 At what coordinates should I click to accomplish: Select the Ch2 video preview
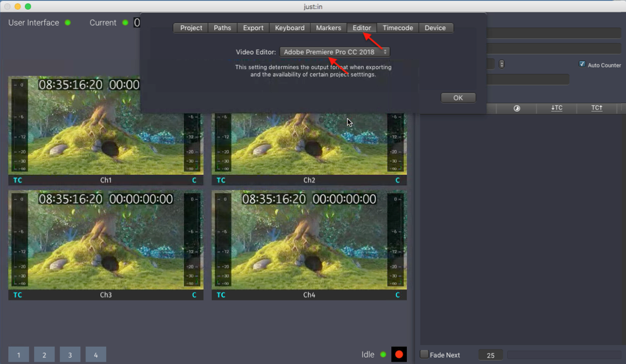pos(309,143)
